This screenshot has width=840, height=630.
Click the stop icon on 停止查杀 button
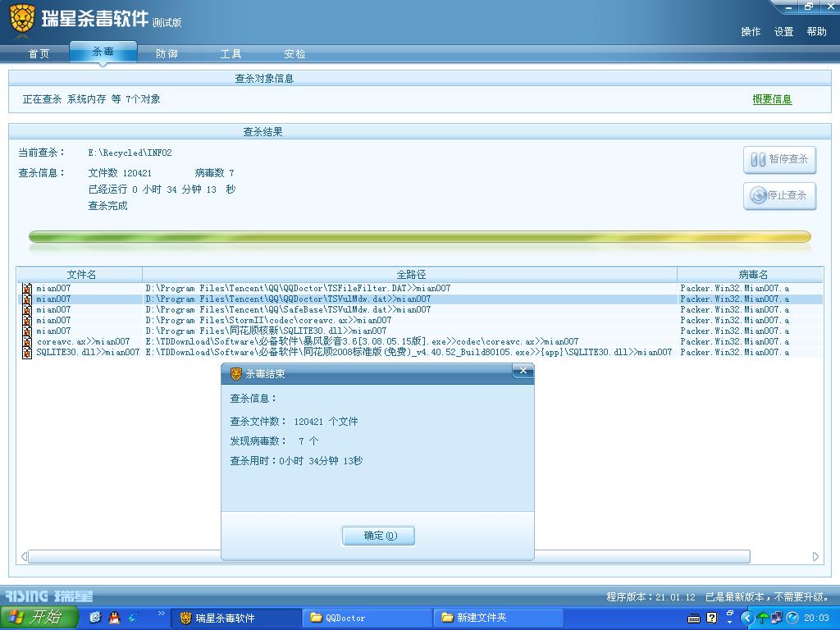point(758,195)
